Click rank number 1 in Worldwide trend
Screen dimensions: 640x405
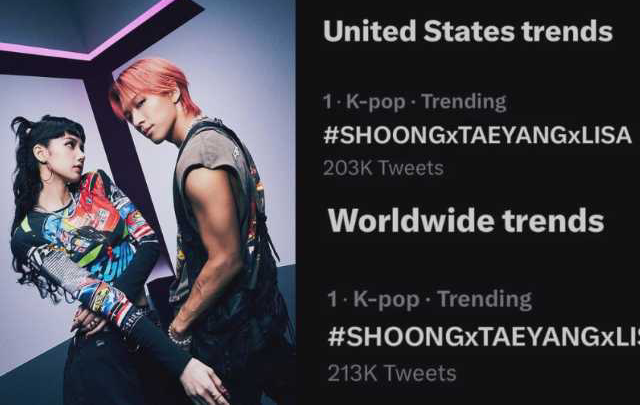pos(333,299)
